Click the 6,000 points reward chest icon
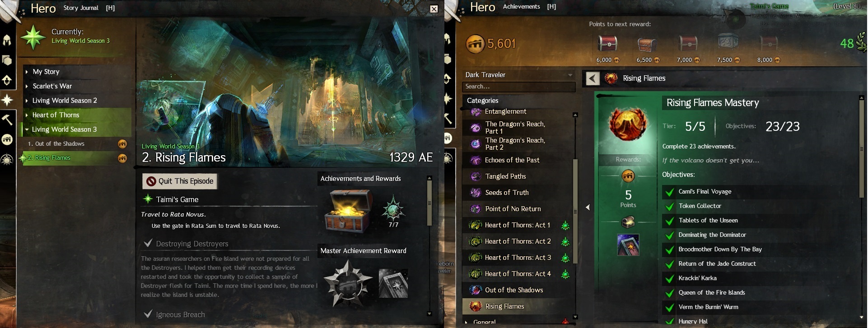This screenshot has height=328, width=868. pyautogui.click(x=607, y=44)
